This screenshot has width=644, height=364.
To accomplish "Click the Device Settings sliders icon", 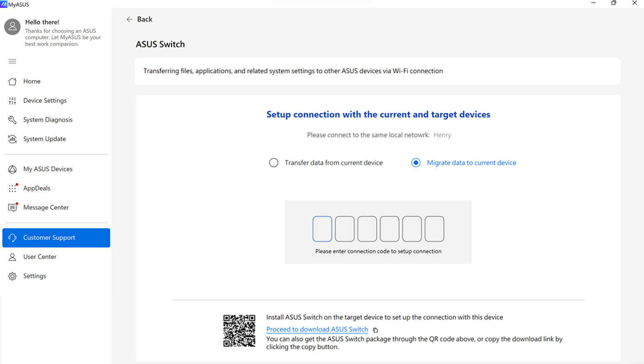I will click(x=12, y=101).
